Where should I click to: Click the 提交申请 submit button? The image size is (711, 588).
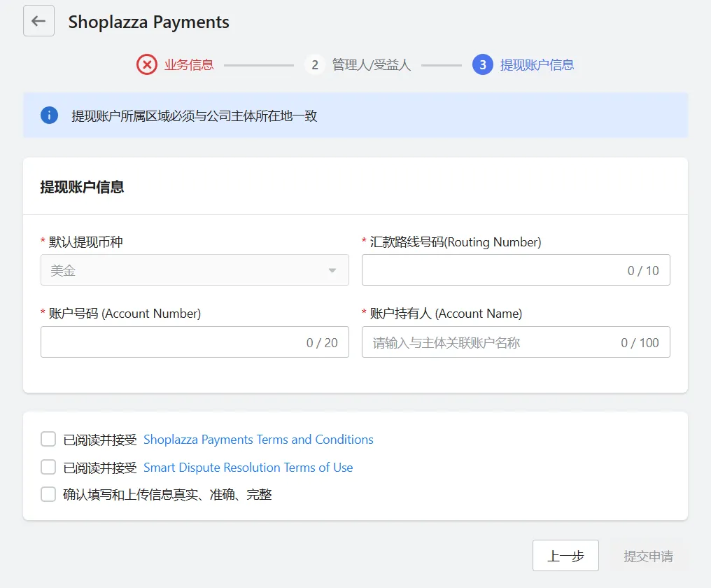tap(648, 556)
